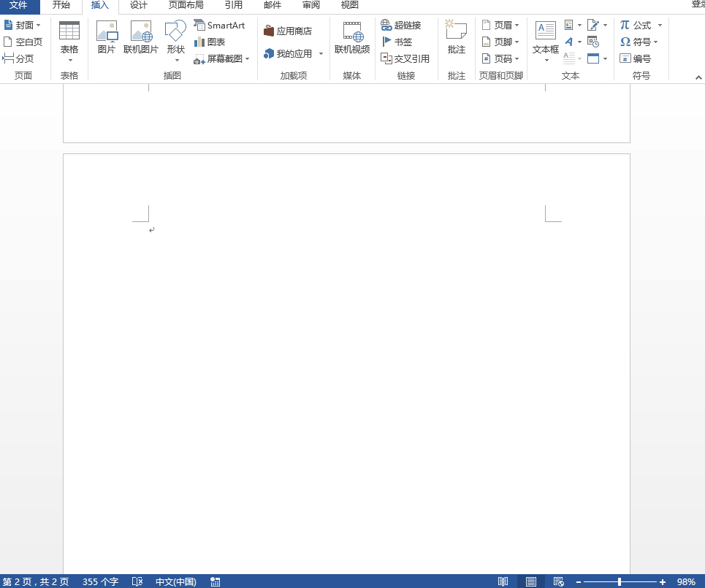This screenshot has width=705, height=588.
Task: Collapse the ribbon with the arrow
Action: (698, 77)
